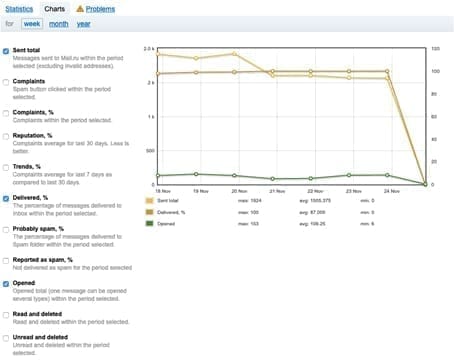Show the chart for year
The image size is (454, 360).
[84, 24]
